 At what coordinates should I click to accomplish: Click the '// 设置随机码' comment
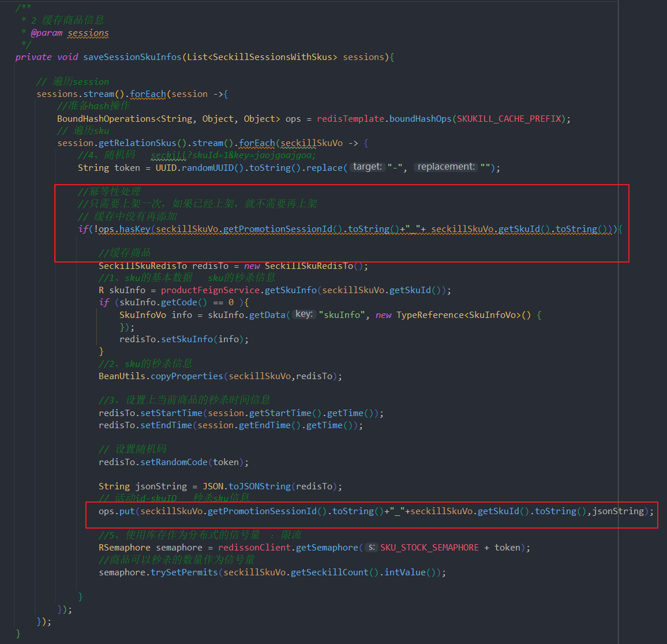pyautogui.click(x=132, y=449)
